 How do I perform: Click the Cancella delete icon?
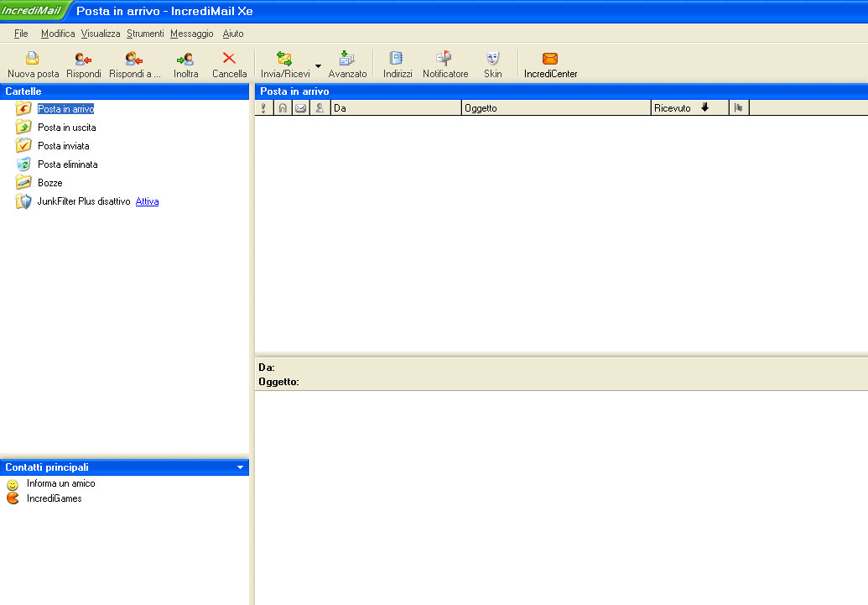coord(229,58)
